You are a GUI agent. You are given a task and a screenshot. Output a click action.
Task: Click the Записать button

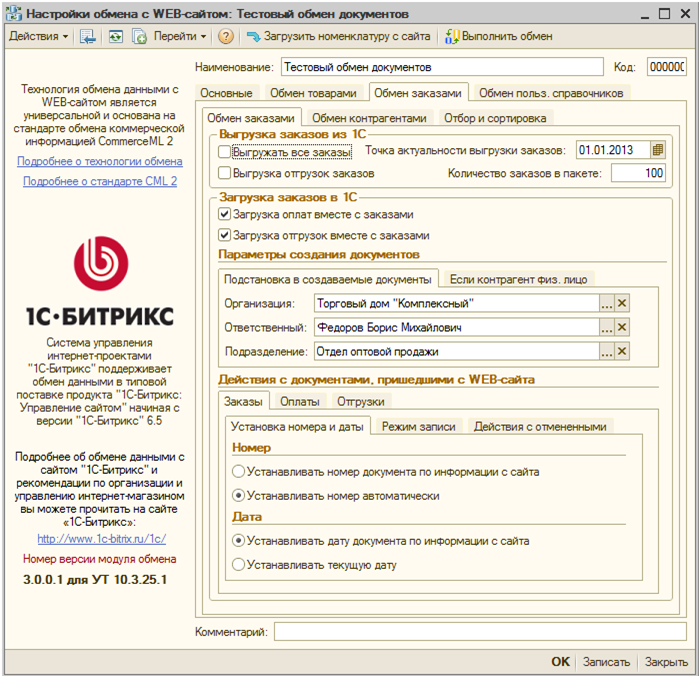point(606,661)
